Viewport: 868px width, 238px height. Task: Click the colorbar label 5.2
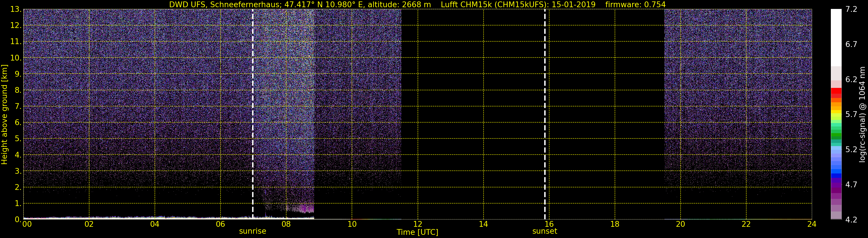[851, 149]
